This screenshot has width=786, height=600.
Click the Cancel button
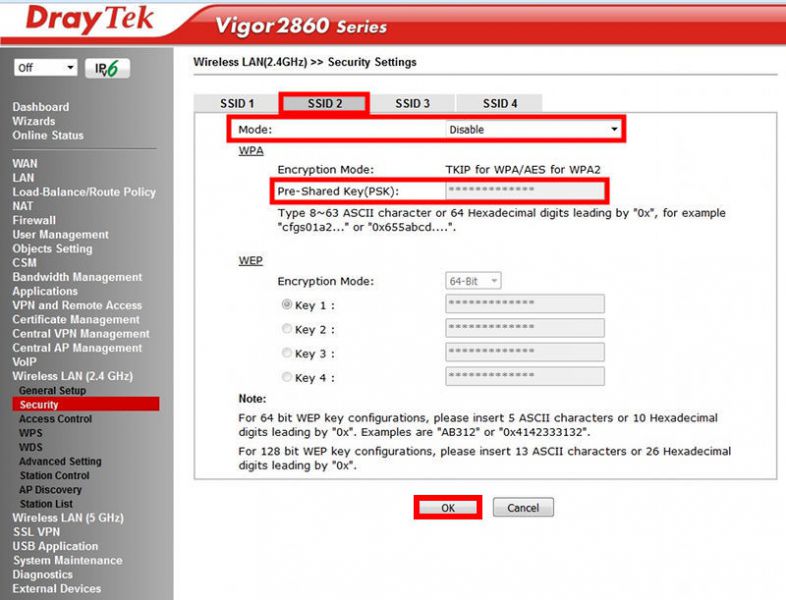pos(523,508)
